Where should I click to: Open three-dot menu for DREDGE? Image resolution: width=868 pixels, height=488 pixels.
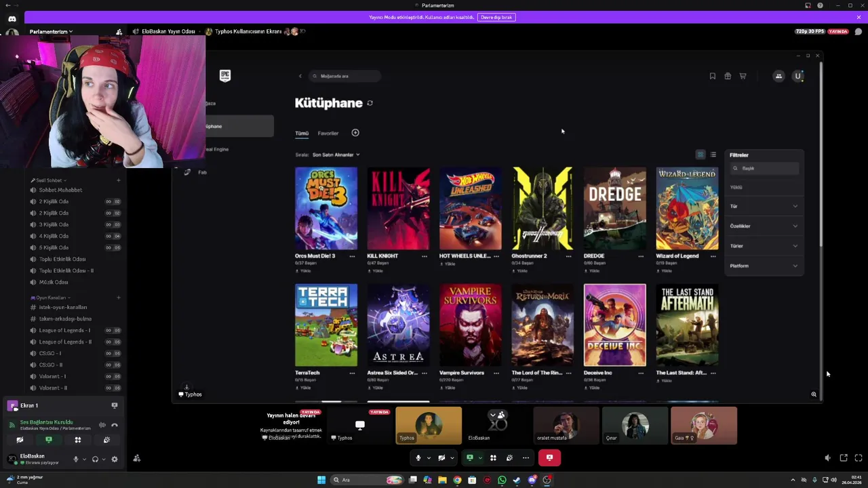point(641,256)
